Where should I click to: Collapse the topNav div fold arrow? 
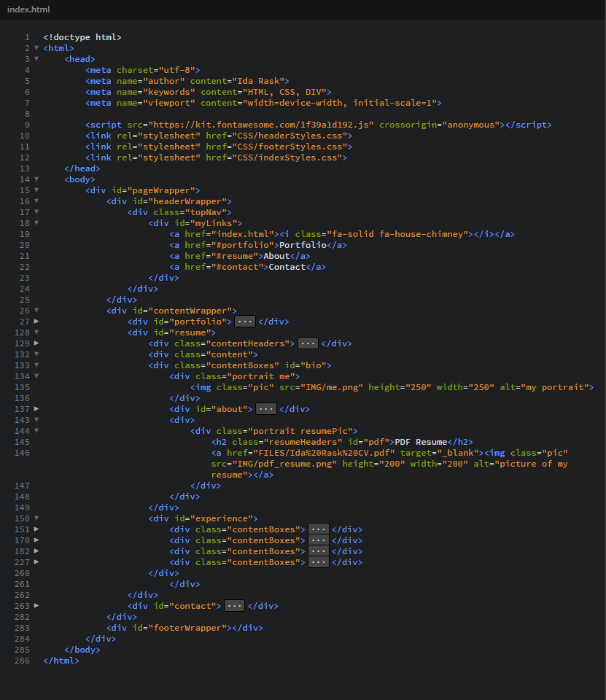(36, 211)
